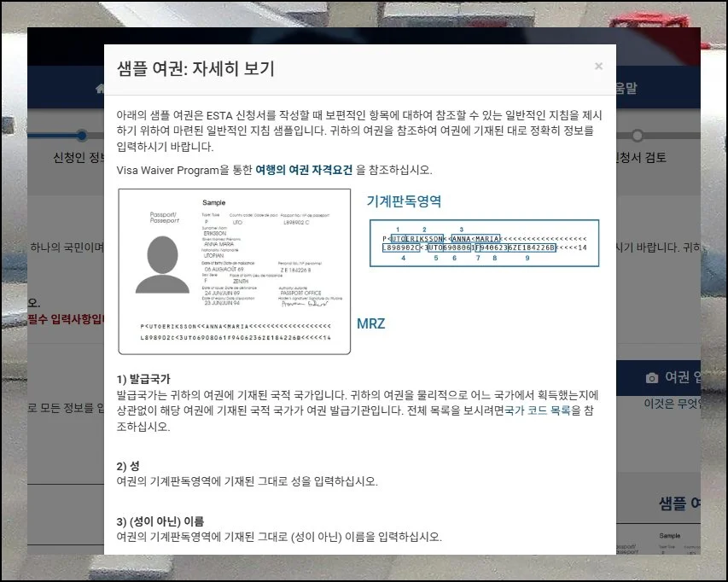Viewport: 728px width, 582px height.
Task: Click the blue MRZ label
Action: 370,323
